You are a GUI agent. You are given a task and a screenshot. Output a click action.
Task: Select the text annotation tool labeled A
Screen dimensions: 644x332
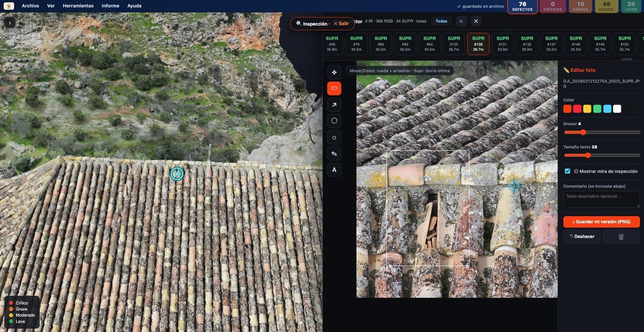click(x=334, y=170)
